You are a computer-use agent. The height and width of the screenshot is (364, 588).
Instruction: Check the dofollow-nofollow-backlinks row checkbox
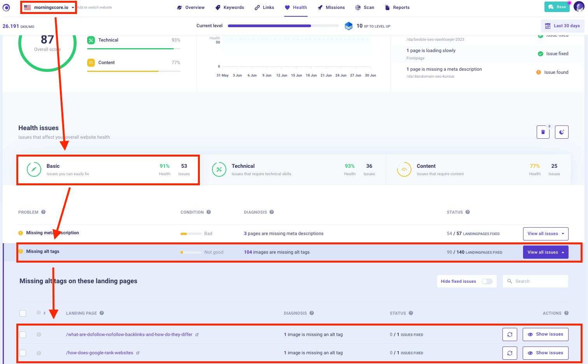pyautogui.click(x=23, y=334)
